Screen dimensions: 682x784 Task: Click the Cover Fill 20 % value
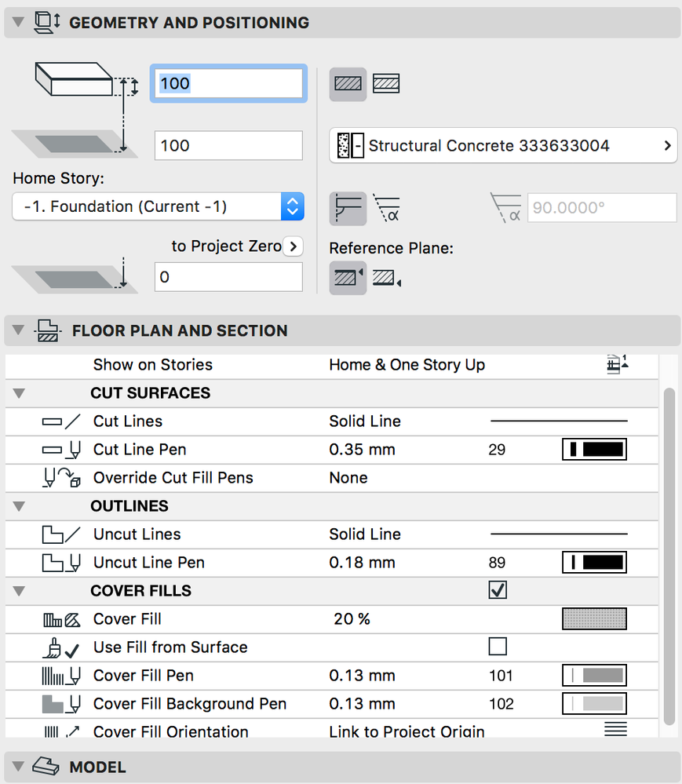[x=352, y=619]
